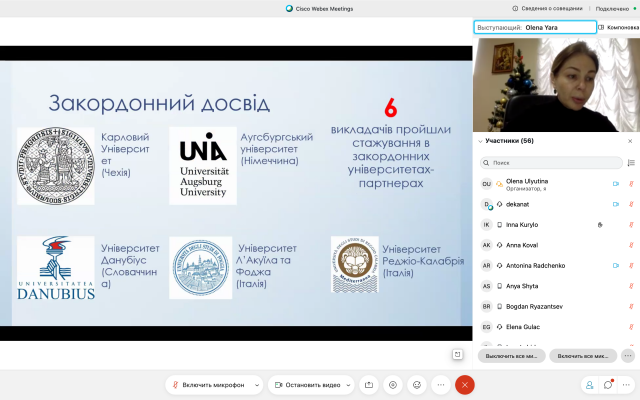
Task: Select participant Olena Ulyutina
Action: tap(557, 184)
